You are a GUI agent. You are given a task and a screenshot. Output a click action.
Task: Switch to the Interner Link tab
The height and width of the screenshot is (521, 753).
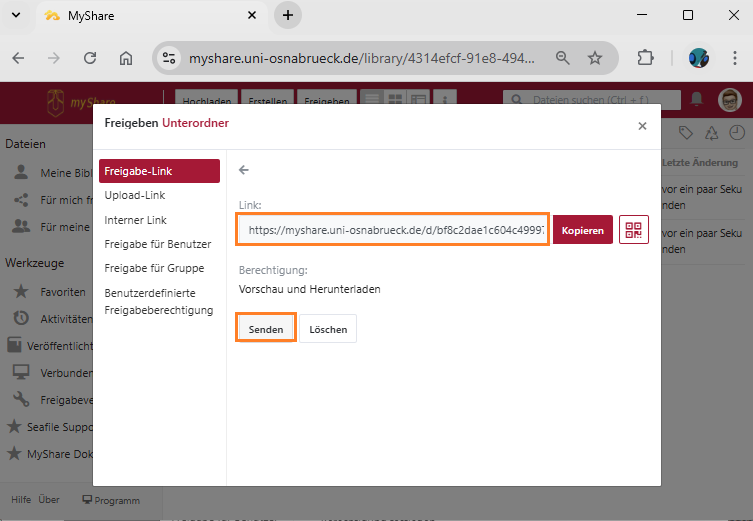136,220
